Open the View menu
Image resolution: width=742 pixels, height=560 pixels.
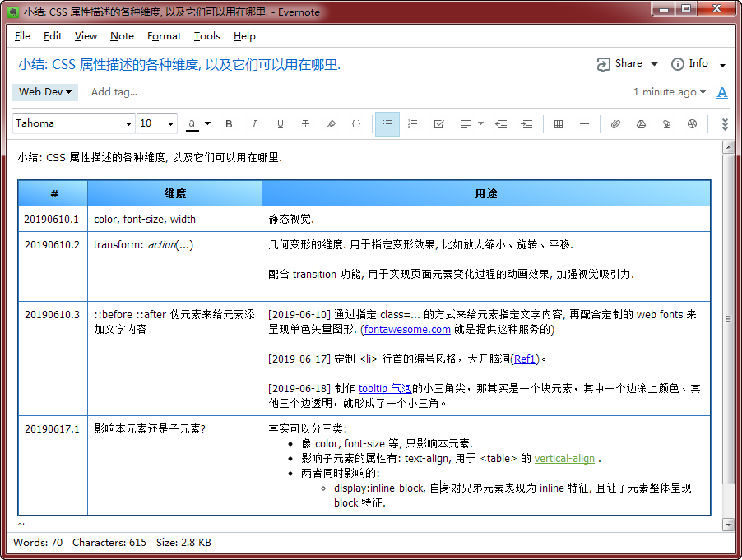86,36
